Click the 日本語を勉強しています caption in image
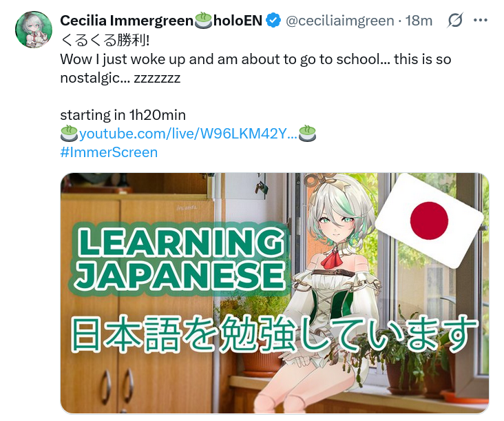Screen dimensions: 504x421 click(x=273, y=333)
